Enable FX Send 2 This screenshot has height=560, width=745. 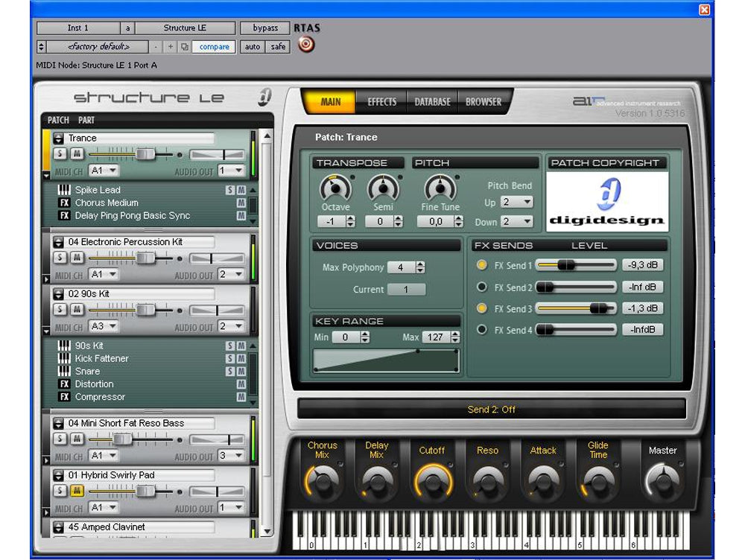pos(482,287)
